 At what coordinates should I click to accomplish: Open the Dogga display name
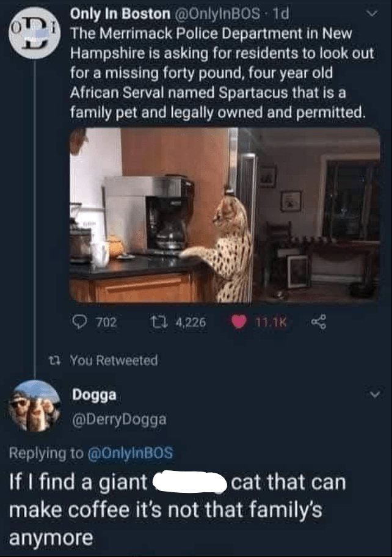[95, 395]
